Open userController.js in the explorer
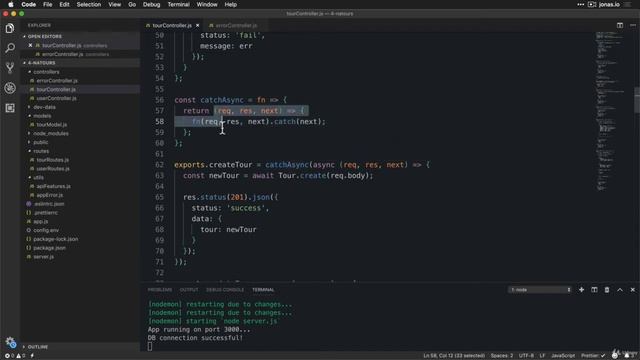This screenshot has width=640, height=360. (56, 98)
